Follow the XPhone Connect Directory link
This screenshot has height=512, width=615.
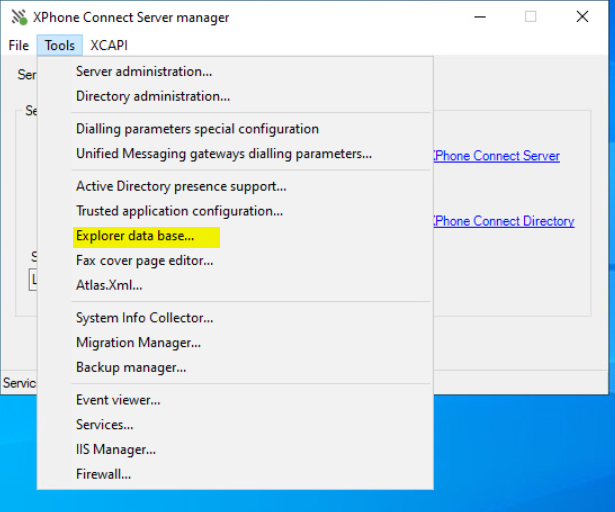tap(504, 221)
